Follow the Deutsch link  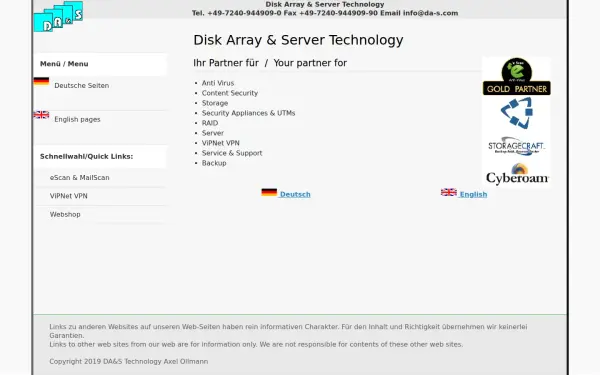click(295, 194)
